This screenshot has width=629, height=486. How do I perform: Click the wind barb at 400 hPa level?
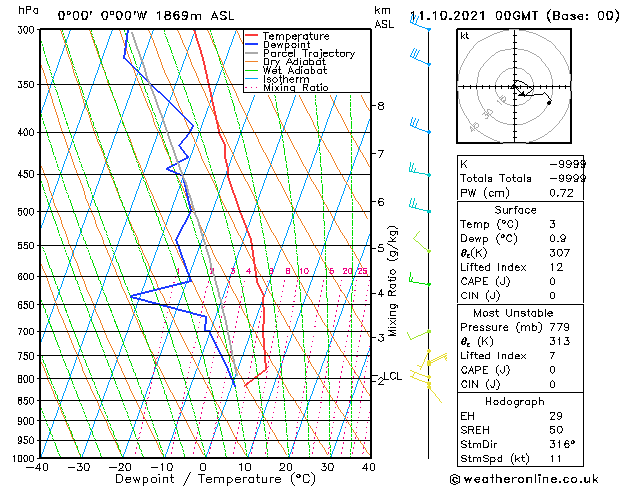[x=420, y=125]
